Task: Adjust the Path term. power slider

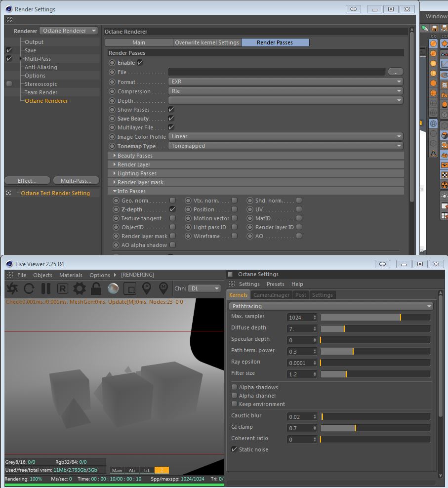Action: coord(375,351)
